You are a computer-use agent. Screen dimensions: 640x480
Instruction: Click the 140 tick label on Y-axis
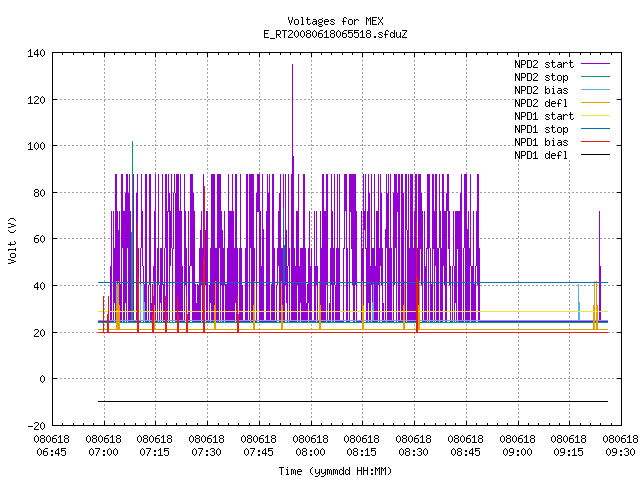tap(36, 53)
